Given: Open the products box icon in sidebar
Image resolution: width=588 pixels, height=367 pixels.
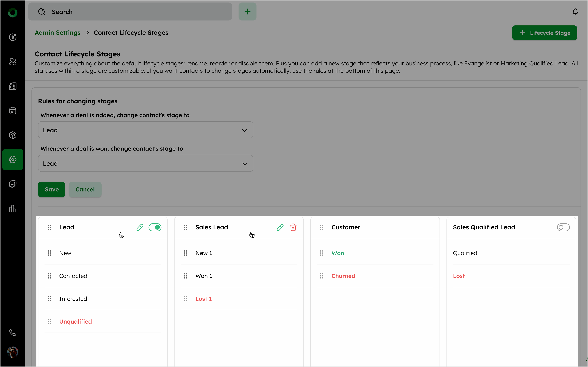Looking at the screenshot, I should coord(13,135).
